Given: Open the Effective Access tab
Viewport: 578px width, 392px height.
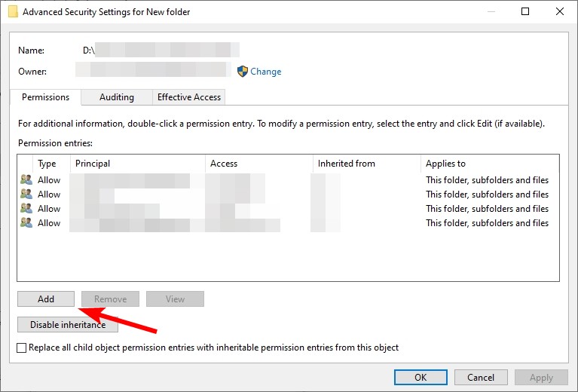Looking at the screenshot, I should (x=188, y=97).
